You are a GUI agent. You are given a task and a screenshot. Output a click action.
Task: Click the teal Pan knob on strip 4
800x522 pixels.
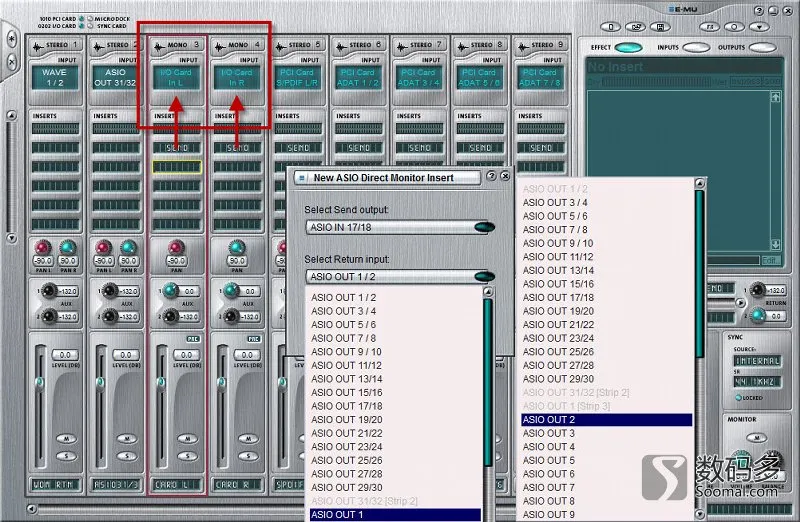[x=237, y=248]
